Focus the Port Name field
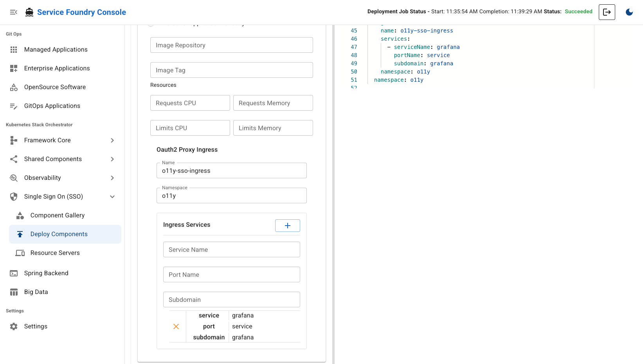 tap(232, 274)
